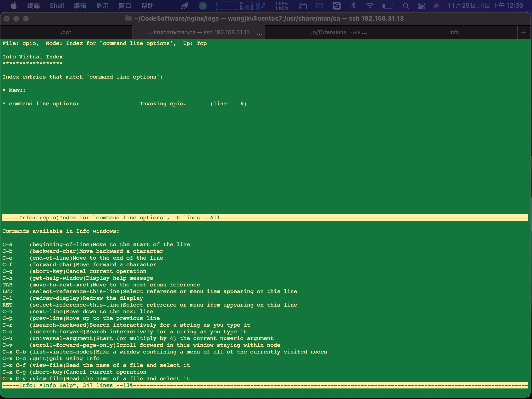The height and width of the screenshot is (399, 532).
Task: Click the C-a beginning-of-line help row
Action: (x=96, y=245)
